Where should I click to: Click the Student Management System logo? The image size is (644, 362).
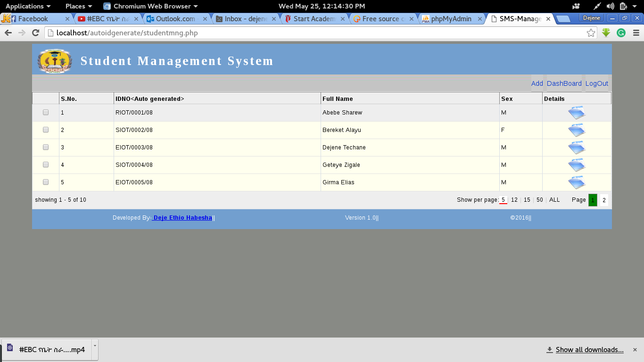[x=55, y=60]
